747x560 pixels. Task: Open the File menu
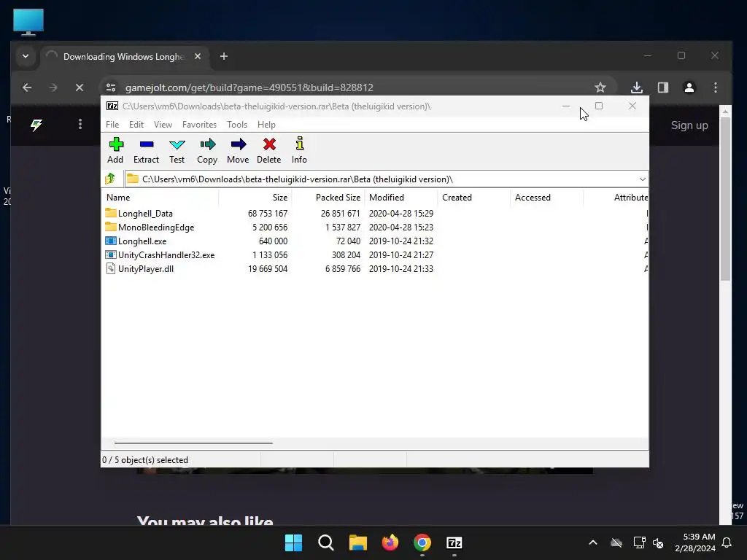coord(112,124)
